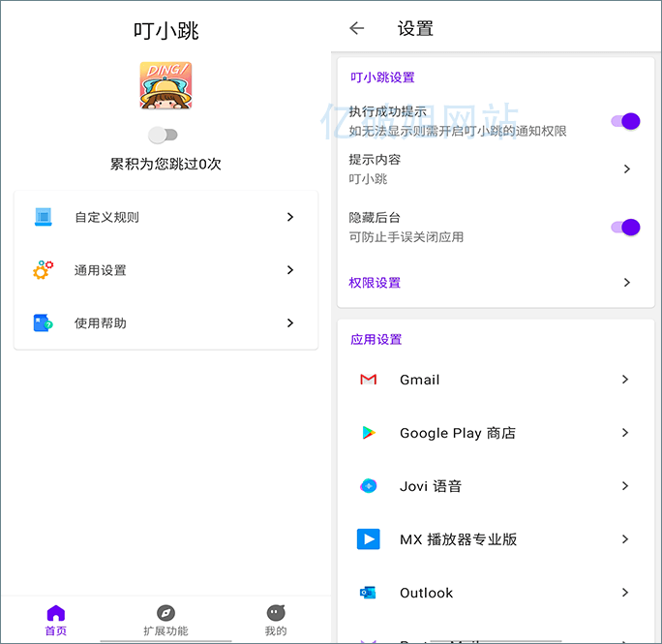Image resolution: width=662 pixels, height=644 pixels.
Task: Click the 自定义规则 blue list icon
Action: [43, 217]
